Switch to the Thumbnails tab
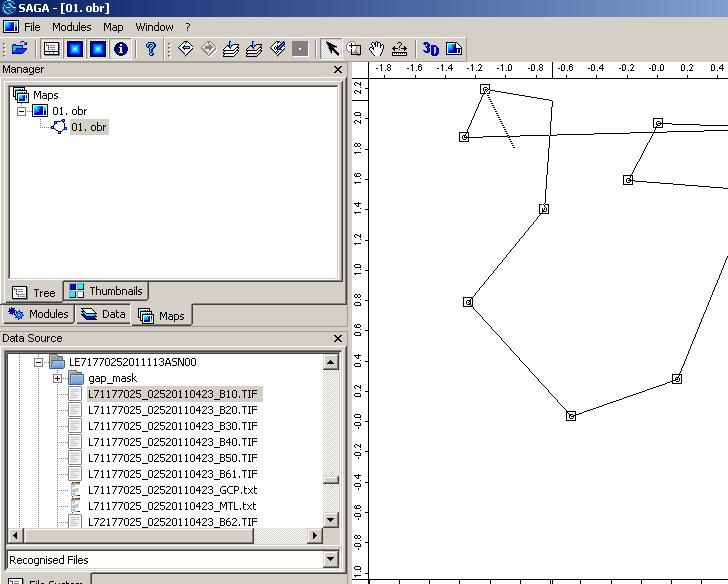728x584 pixels. (x=106, y=291)
